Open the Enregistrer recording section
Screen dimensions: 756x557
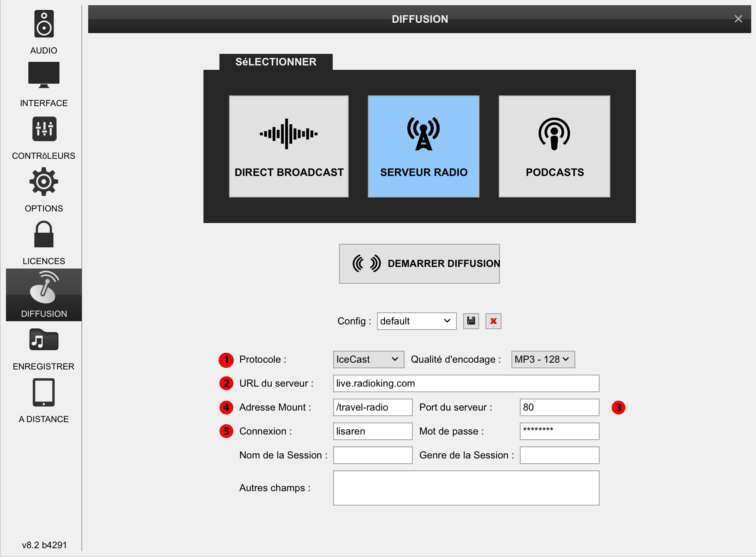tap(44, 348)
